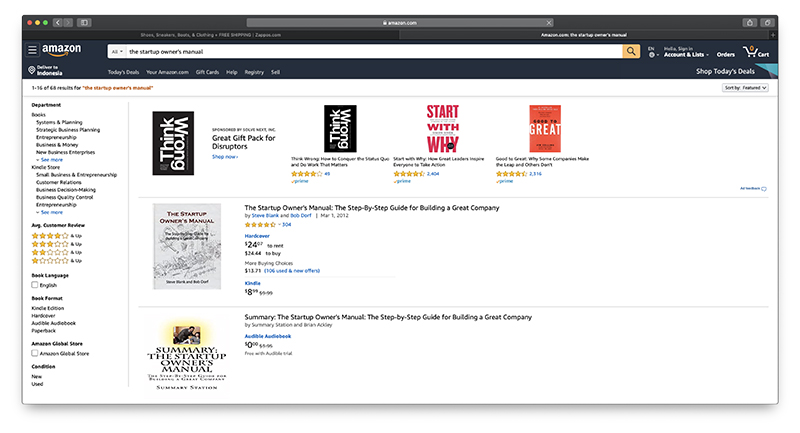
Task: Toggle the Safari sidebar button
Action: click(84, 22)
